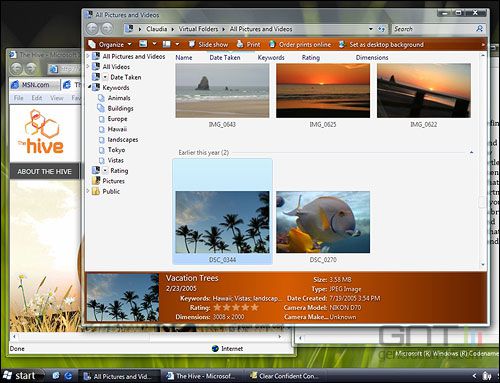Select the DSC_0270 fish thumbnail
500x383 pixels.
click(323, 222)
